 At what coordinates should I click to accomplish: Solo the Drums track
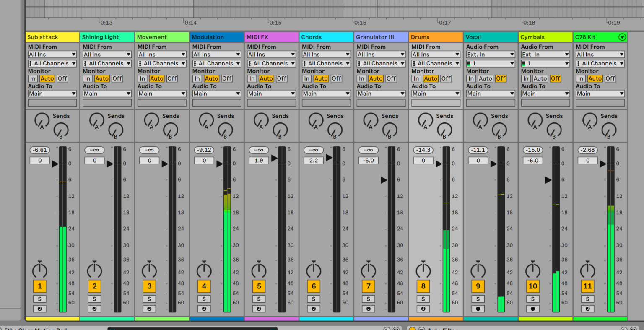[x=423, y=299]
